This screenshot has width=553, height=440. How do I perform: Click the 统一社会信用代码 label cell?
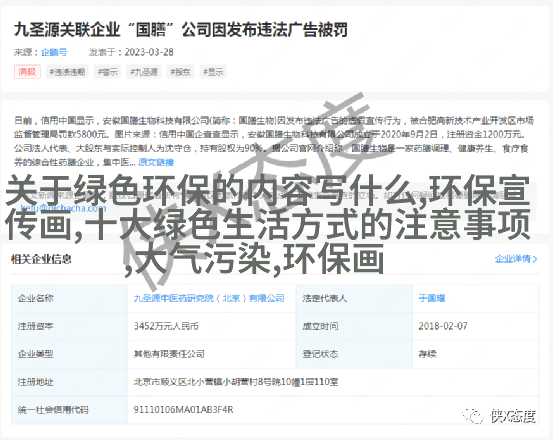pyautogui.click(x=69, y=410)
